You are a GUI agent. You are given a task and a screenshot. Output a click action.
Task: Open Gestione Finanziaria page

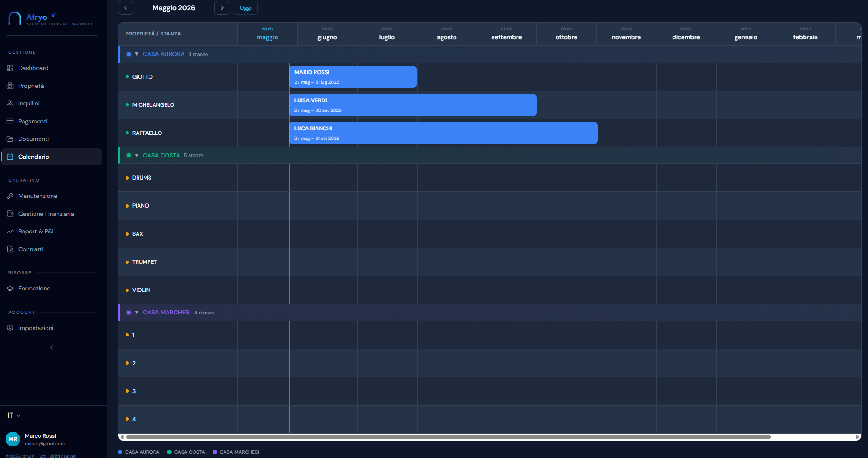coord(52,214)
